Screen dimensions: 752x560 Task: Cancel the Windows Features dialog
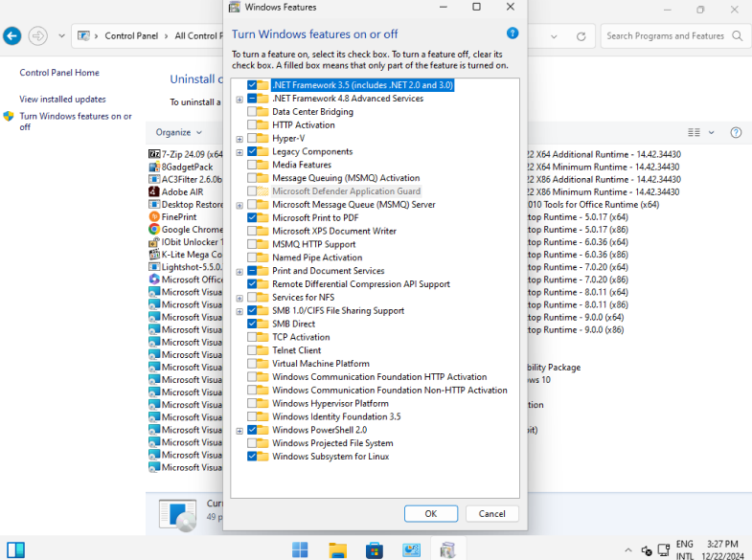point(492,513)
